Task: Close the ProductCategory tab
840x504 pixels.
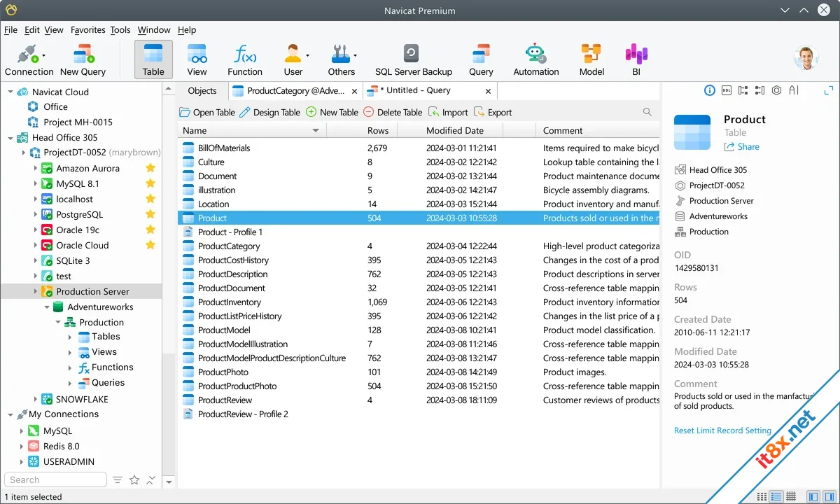Action: coord(355,91)
